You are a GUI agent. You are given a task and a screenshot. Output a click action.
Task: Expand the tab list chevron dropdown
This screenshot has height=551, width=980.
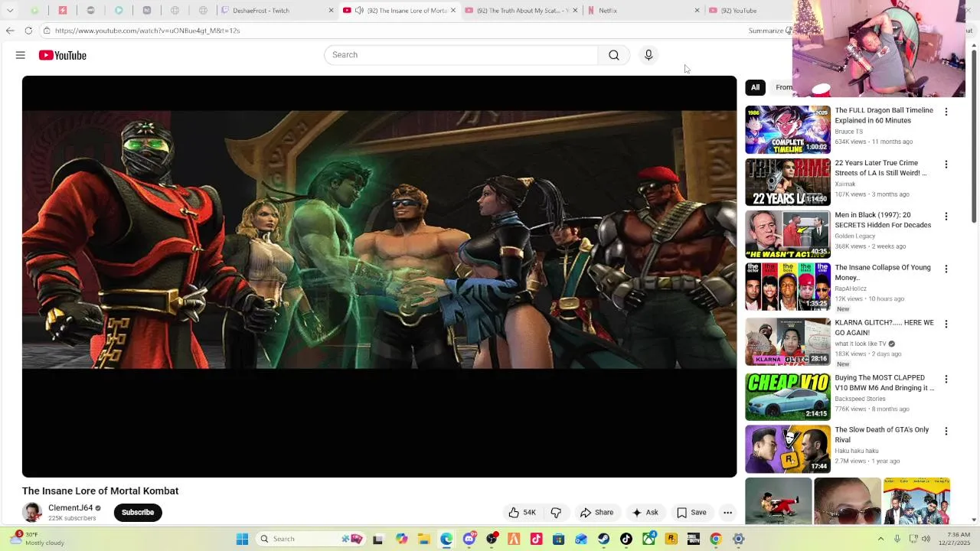tap(10, 11)
